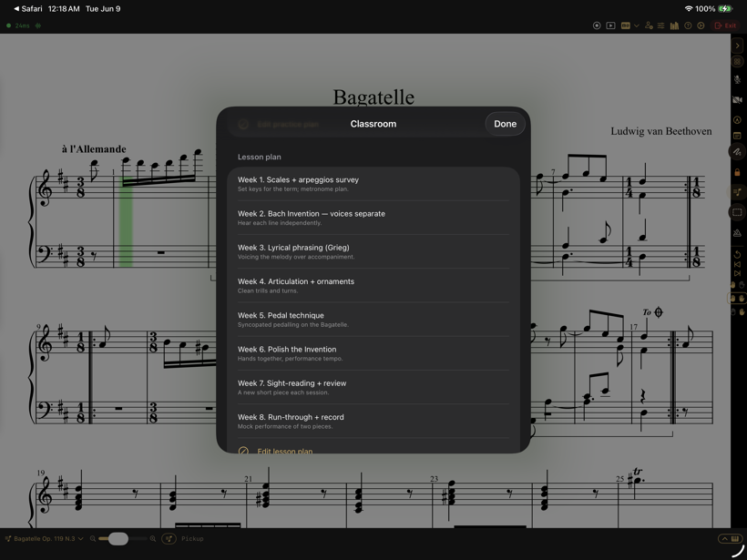Image resolution: width=747 pixels, height=560 pixels.
Task: Open the mixer sliders settings icon
Action: 660,25
